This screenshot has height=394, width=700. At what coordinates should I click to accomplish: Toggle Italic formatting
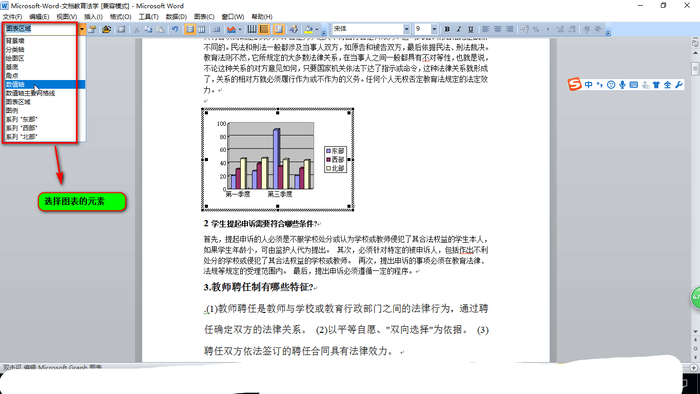tap(458, 29)
